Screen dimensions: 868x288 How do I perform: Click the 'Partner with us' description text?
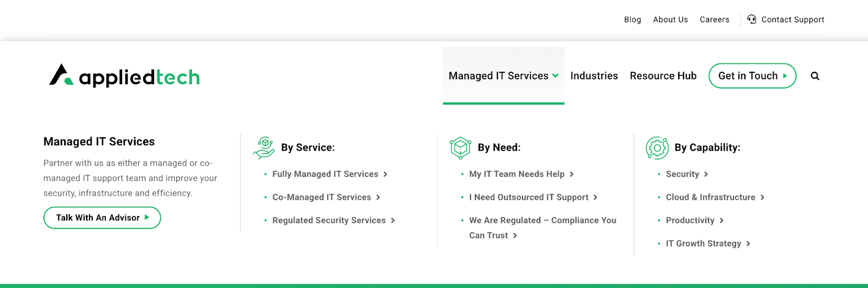[130, 178]
